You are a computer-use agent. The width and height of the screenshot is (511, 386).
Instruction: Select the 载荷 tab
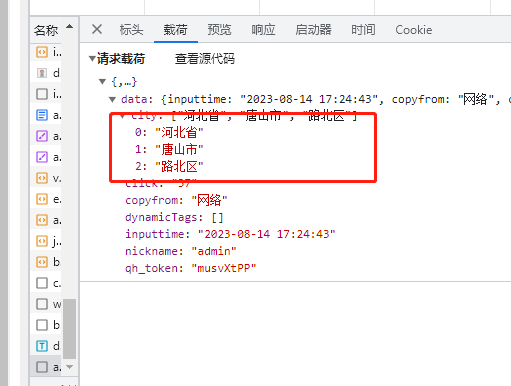point(175,30)
